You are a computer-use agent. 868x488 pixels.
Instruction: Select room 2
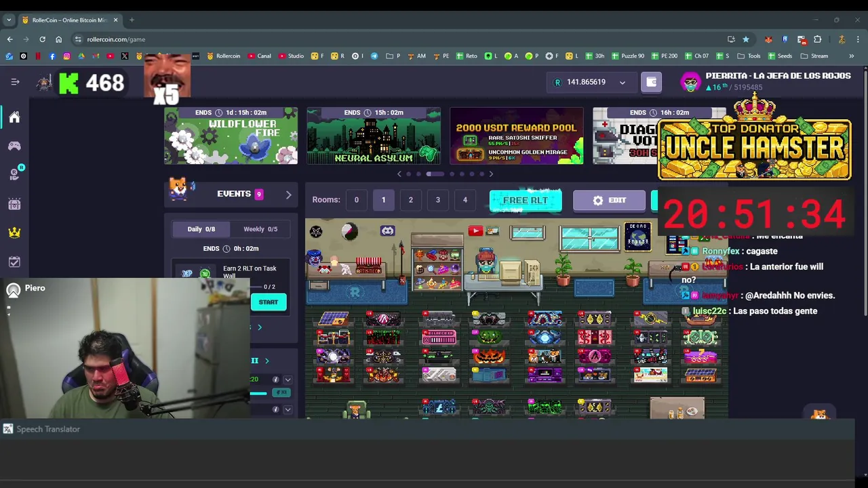[410, 200]
